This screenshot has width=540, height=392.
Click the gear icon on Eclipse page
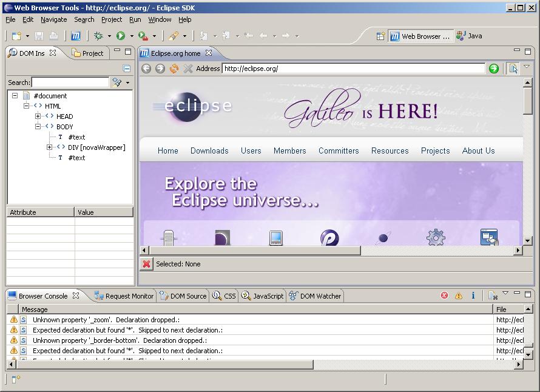coord(436,237)
